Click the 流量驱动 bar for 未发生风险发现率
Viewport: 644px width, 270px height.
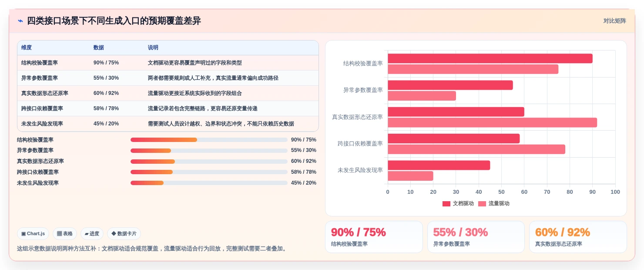(410, 176)
